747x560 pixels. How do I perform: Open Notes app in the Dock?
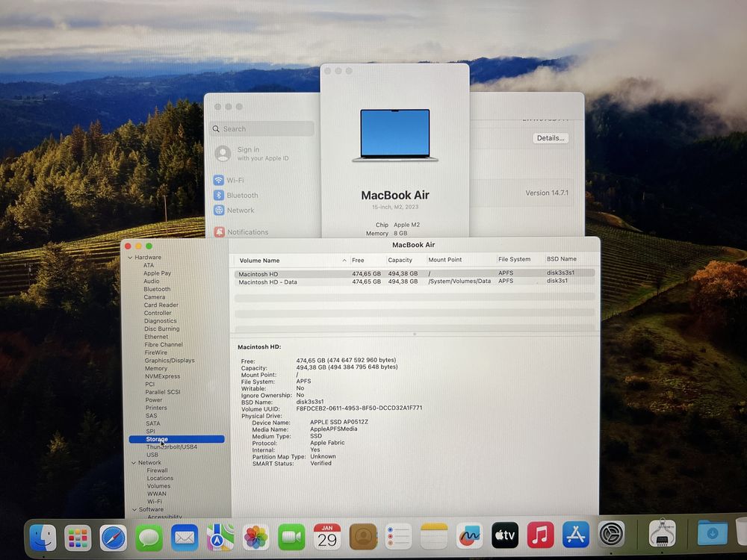coord(434,535)
